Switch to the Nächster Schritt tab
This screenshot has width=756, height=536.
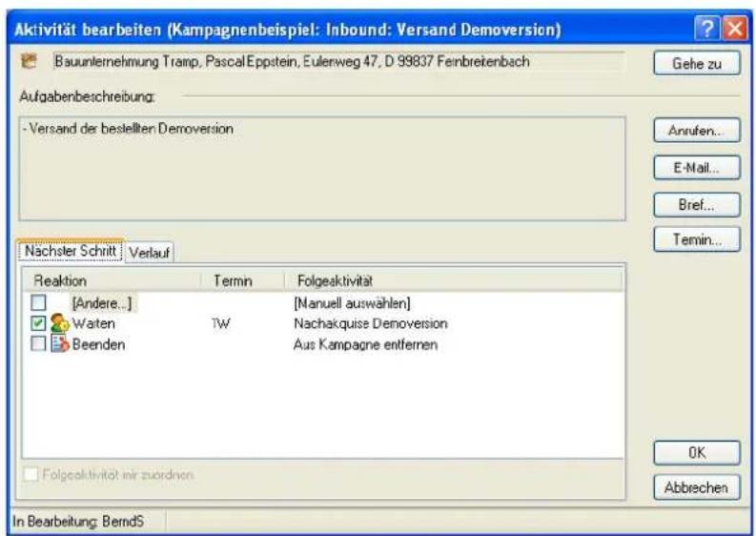(71, 251)
